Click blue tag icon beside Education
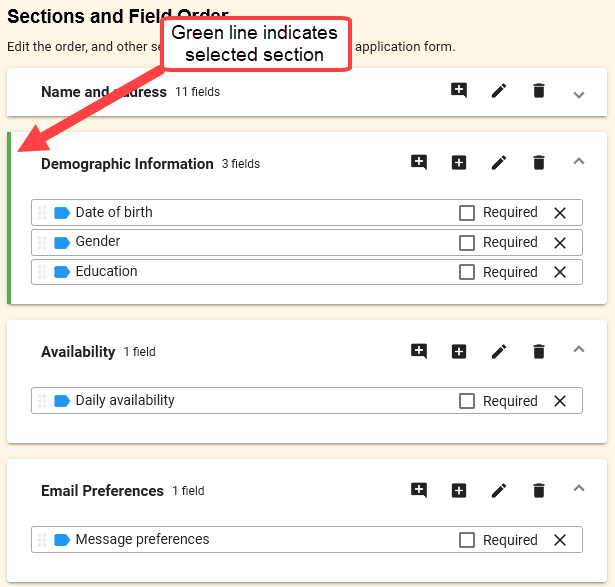 (62, 272)
